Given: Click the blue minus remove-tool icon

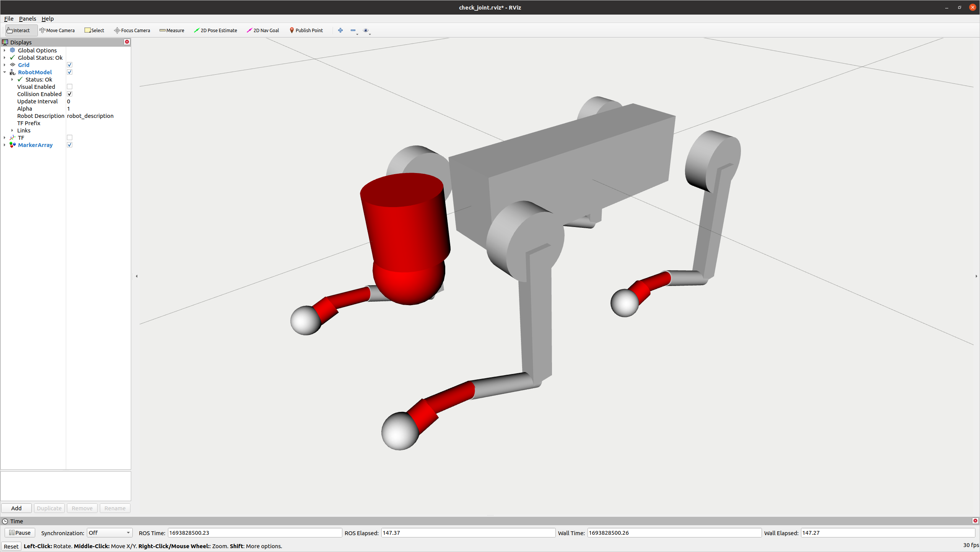Looking at the screenshot, I should click(x=353, y=30).
